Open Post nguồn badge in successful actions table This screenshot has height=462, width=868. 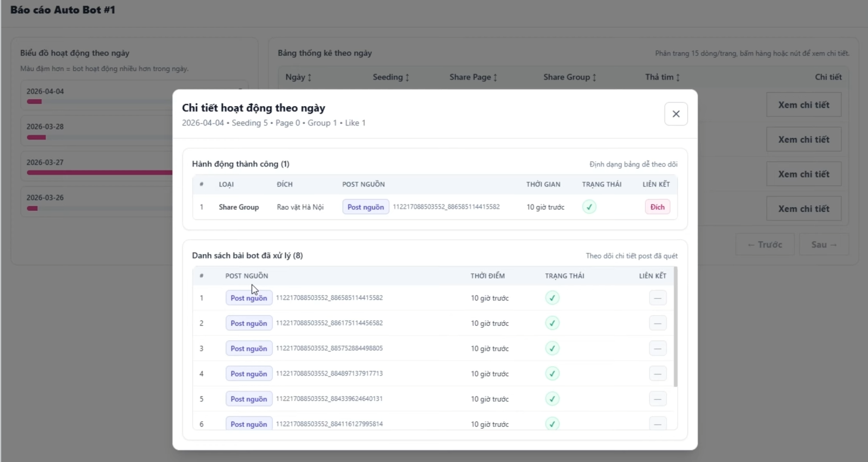click(365, 207)
